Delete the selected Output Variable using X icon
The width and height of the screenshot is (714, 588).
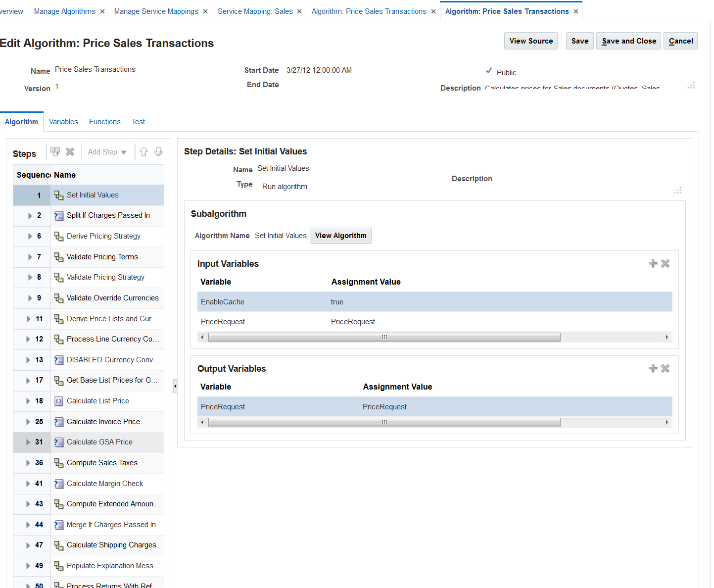point(665,368)
